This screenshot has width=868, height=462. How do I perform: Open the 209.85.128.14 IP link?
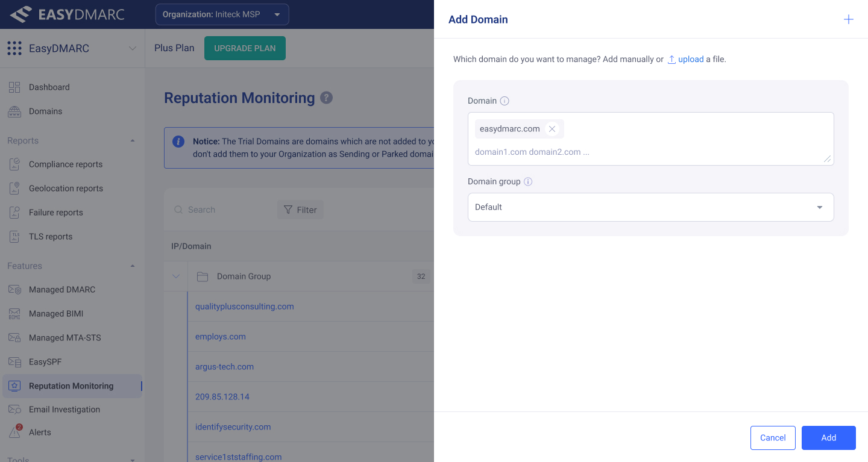[222, 397]
